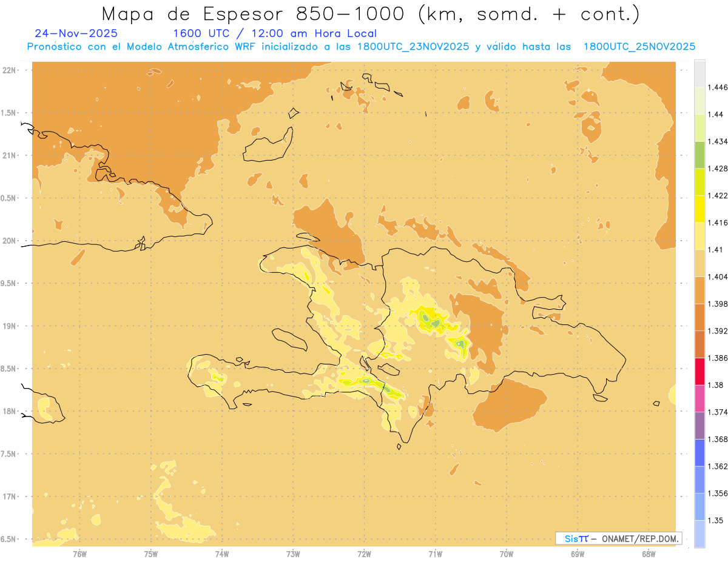Viewport: 728px width, 562px height.
Task: Click the colorbar label '1.386'
Action: pyautogui.click(x=718, y=358)
